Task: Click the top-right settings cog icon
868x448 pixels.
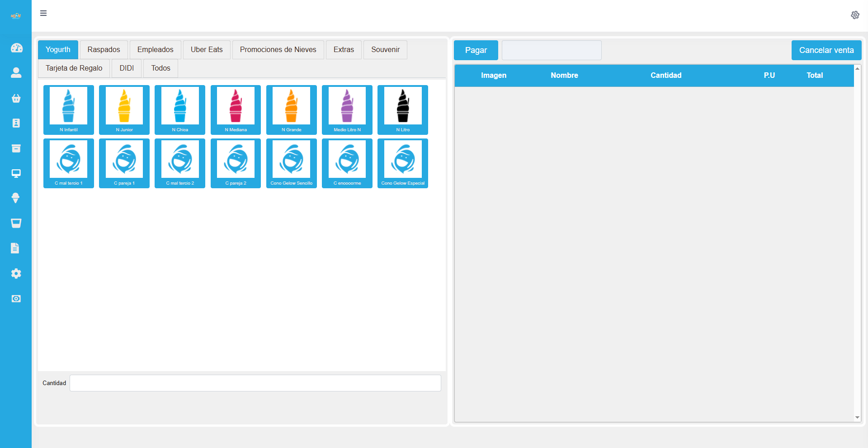Action: coord(855,15)
